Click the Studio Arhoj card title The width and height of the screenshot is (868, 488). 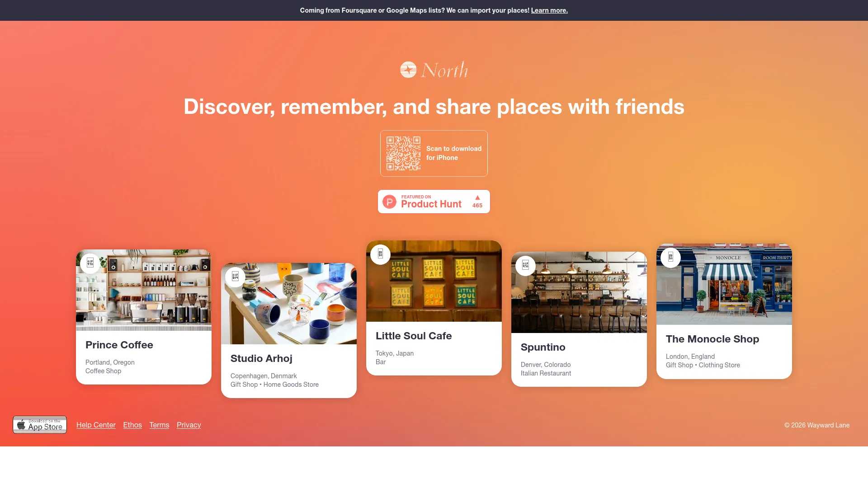[x=261, y=359]
